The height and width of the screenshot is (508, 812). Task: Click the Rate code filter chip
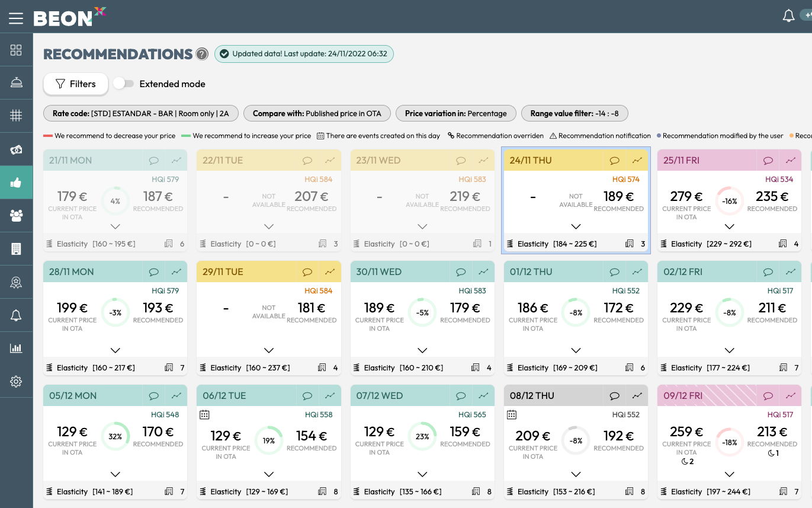[x=140, y=113]
